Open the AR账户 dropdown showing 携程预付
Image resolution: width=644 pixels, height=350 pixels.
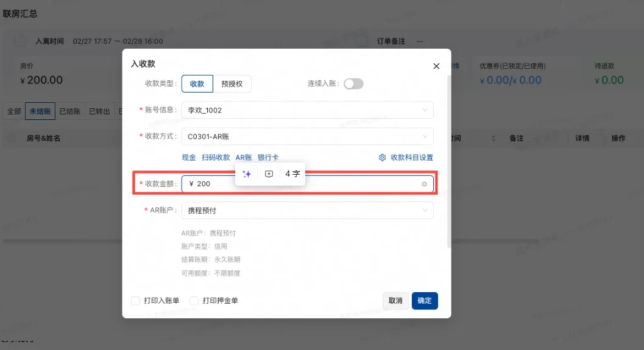pos(307,210)
